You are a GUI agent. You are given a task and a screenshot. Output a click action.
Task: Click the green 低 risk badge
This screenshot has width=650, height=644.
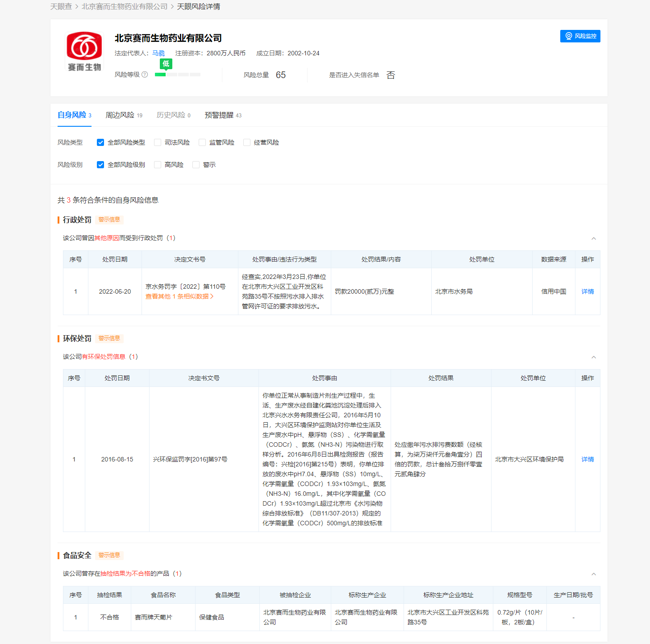[x=166, y=64]
